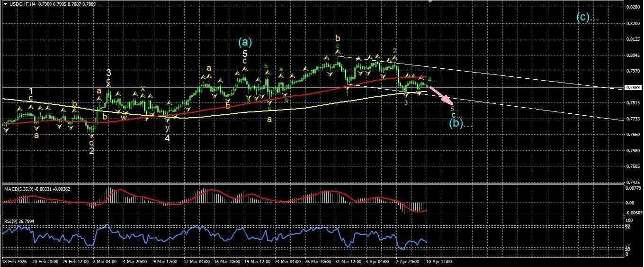Click the 0.7425 price axis value
The width and height of the screenshot is (644, 267).
tap(633, 182)
